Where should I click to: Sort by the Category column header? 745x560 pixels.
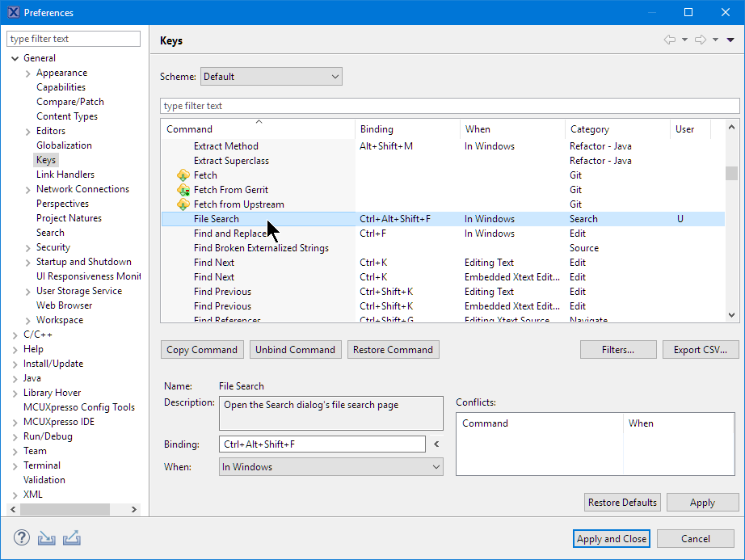tap(617, 129)
